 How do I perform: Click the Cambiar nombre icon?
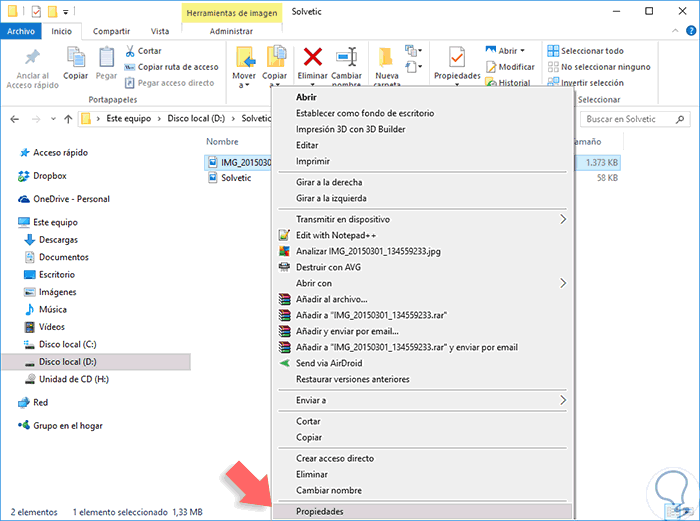pos(346,57)
